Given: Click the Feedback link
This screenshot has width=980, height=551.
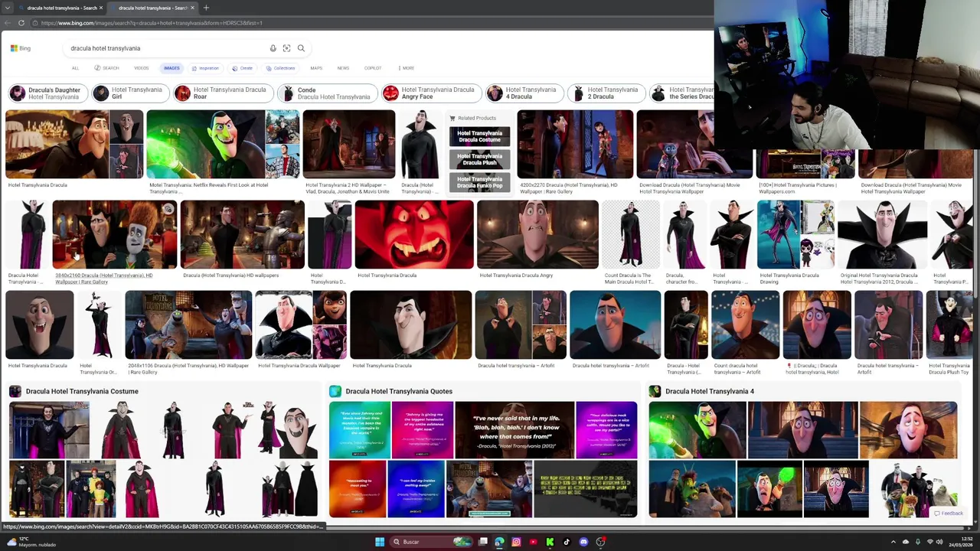Looking at the screenshot, I should (x=949, y=514).
